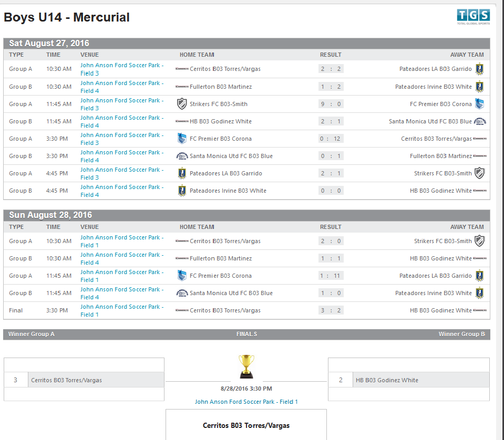Click Pateadores LA crest in Saturday 4:45 PM row
Viewport: 504px width, 440px height.
[x=182, y=173]
